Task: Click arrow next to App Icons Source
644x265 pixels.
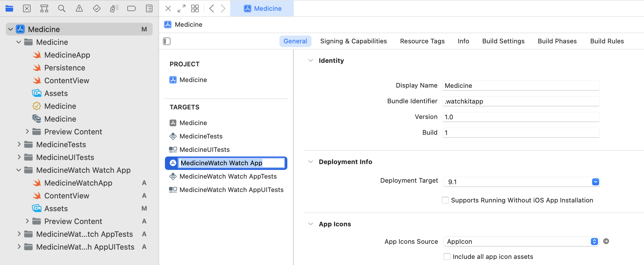Action: [x=606, y=241]
